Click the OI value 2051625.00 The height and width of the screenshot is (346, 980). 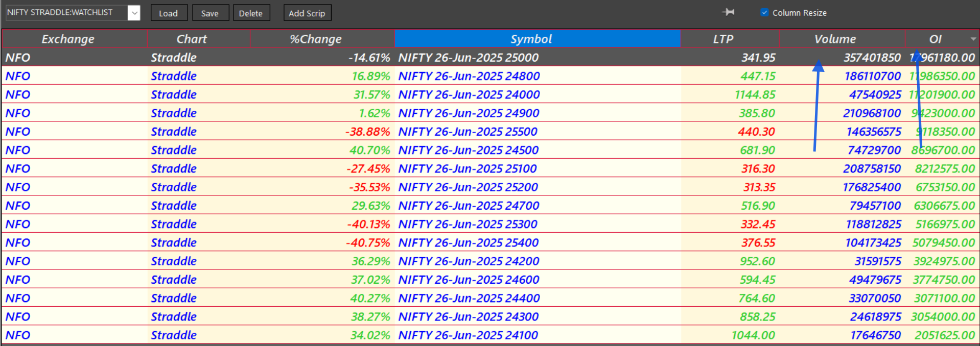coord(945,335)
